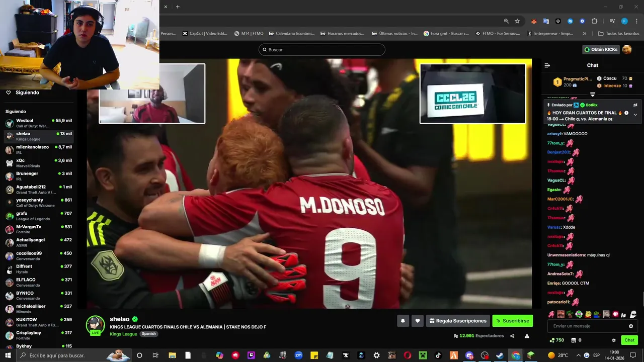The image size is (644, 362).
Task: Open MrVargasTv channel in sidebar
Action: tap(39, 229)
